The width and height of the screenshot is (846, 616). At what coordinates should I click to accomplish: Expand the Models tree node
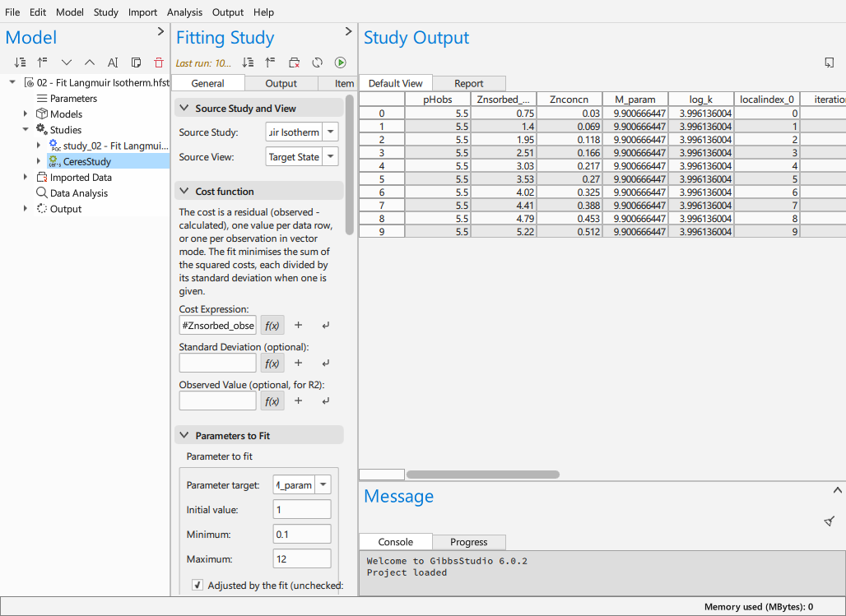point(26,113)
